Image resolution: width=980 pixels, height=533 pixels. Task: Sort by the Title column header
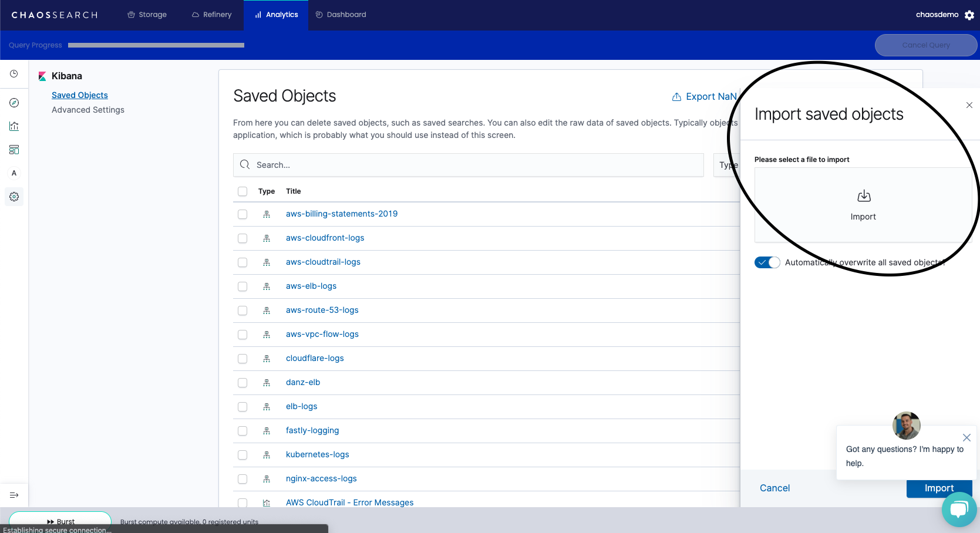pyautogui.click(x=293, y=191)
